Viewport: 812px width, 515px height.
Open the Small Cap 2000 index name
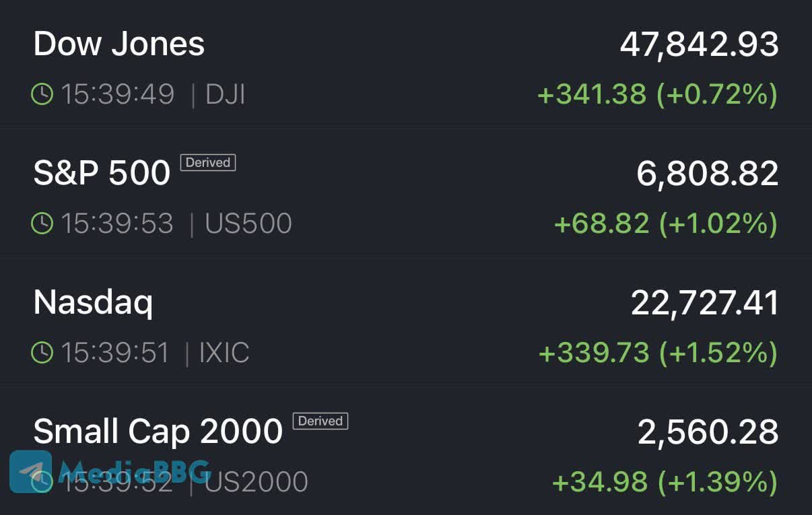coord(158,432)
